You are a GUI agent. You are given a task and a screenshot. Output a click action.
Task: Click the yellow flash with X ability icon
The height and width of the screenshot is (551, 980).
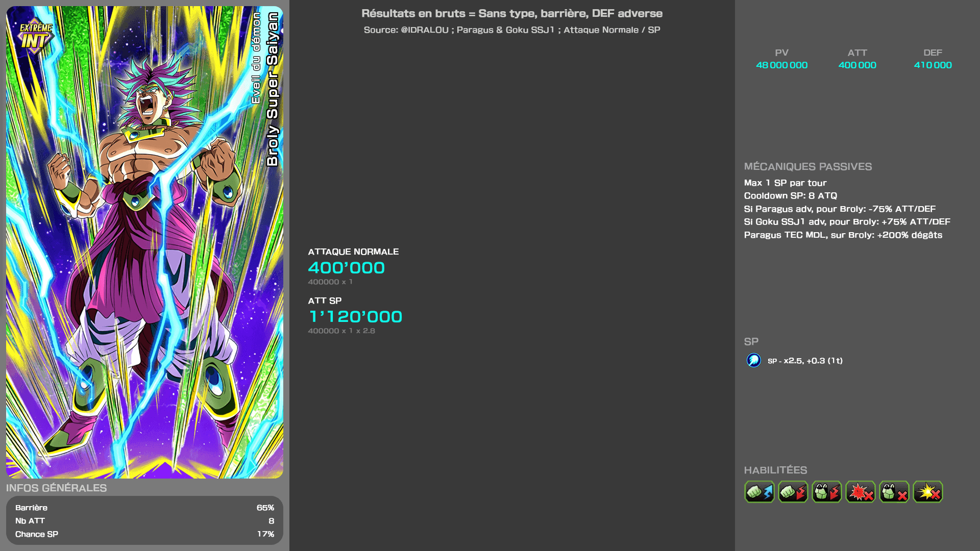928,492
